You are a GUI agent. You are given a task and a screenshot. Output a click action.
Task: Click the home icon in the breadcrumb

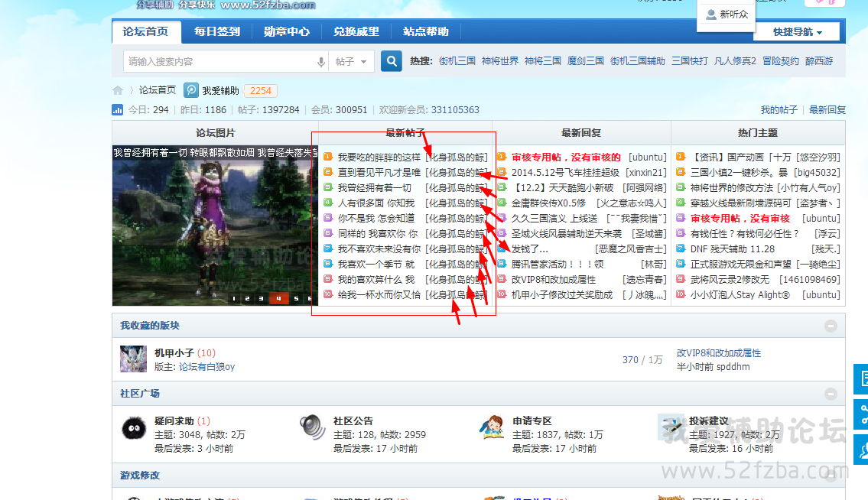(117, 90)
